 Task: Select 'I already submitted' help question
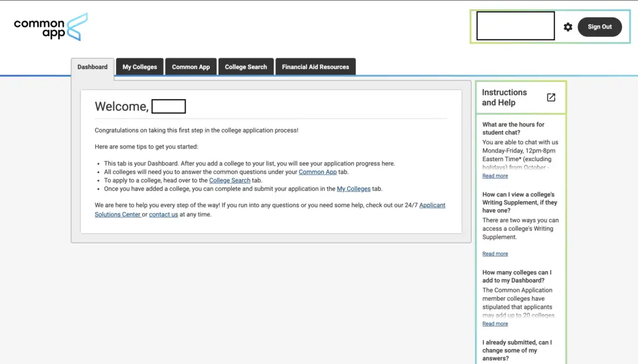pyautogui.click(x=517, y=350)
